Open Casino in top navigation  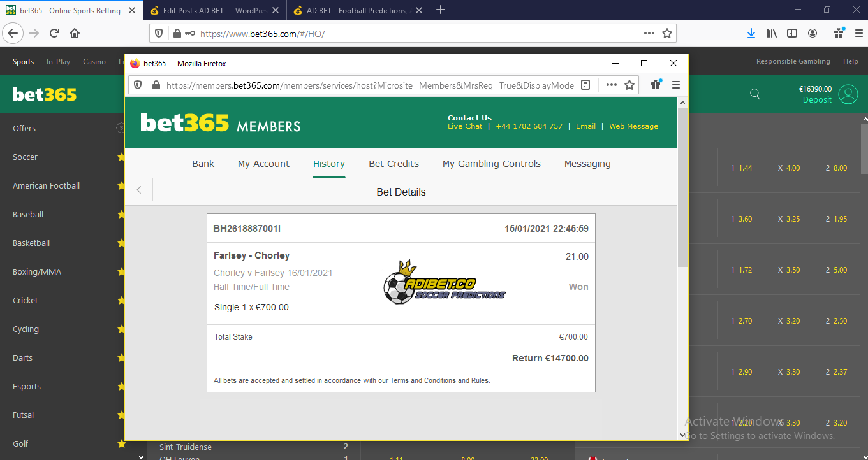[x=94, y=62]
